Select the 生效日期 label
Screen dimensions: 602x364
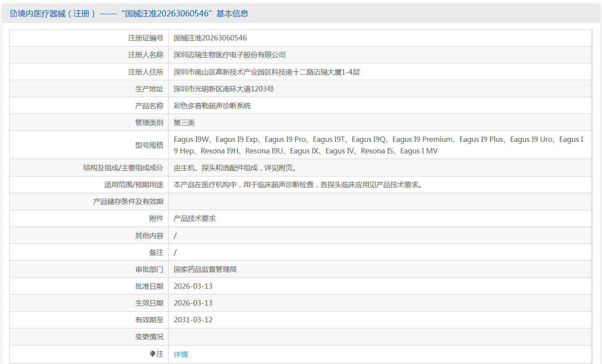149,303
